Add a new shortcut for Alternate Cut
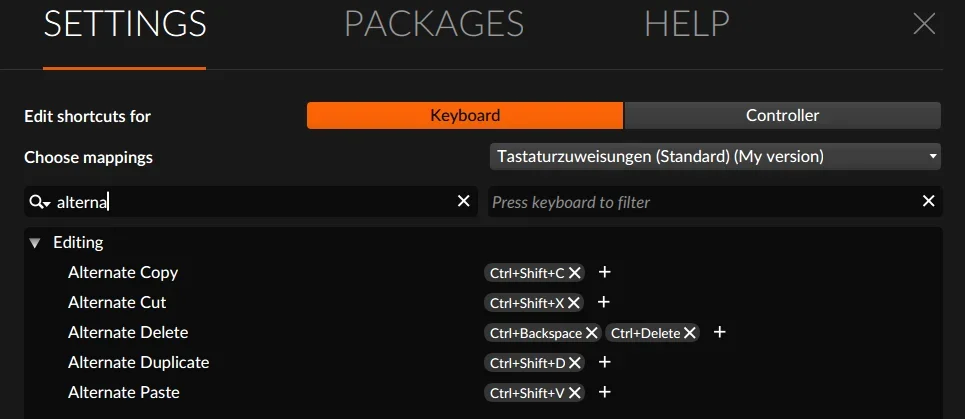 click(604, 302)
